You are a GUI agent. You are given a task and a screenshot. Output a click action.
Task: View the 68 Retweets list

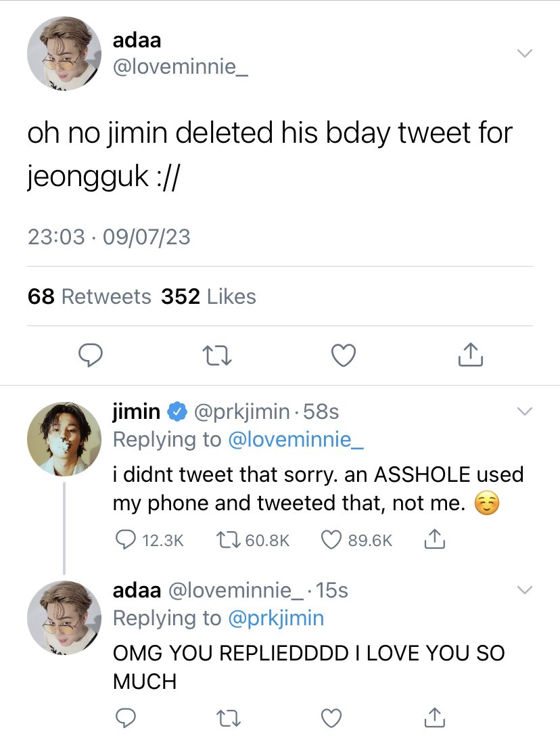click(89, 297)
